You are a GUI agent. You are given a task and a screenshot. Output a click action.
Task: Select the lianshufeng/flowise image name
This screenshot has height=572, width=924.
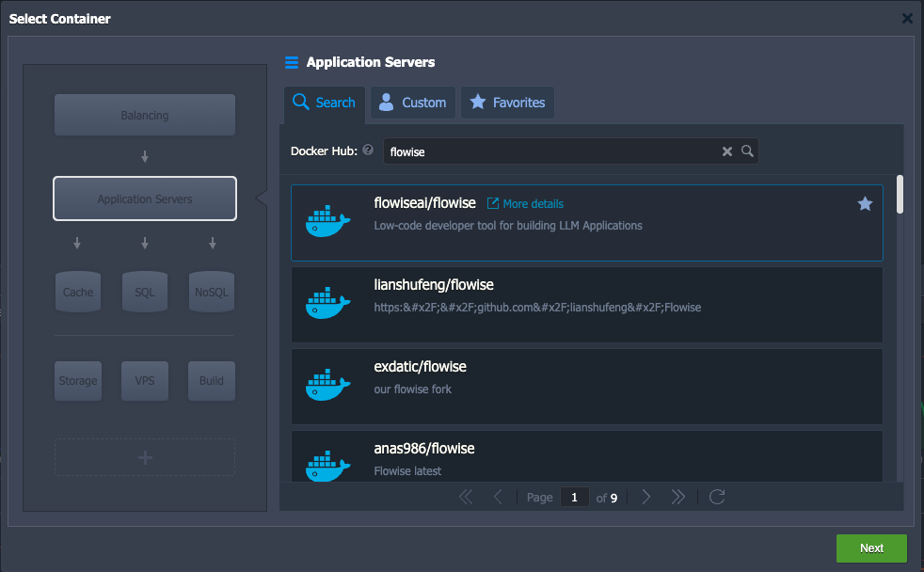click(x=434, y=285)
